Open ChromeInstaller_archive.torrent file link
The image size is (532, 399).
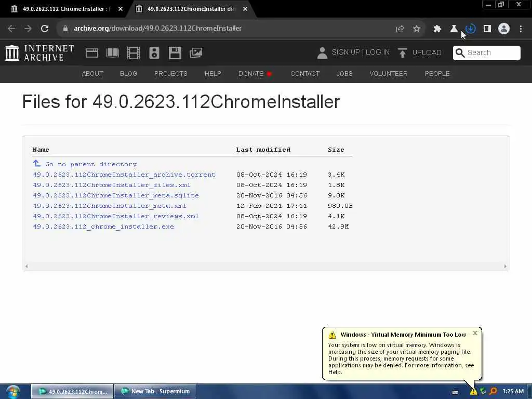pos(124,175)
